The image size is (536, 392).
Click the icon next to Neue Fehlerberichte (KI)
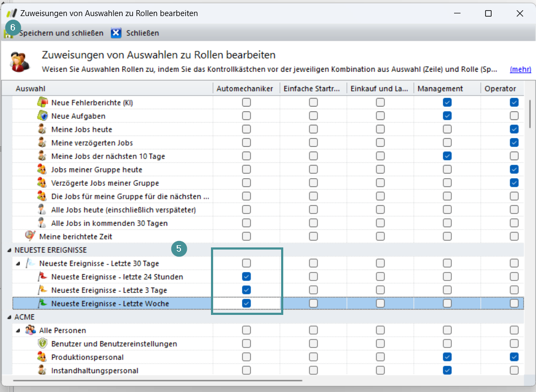43,102
